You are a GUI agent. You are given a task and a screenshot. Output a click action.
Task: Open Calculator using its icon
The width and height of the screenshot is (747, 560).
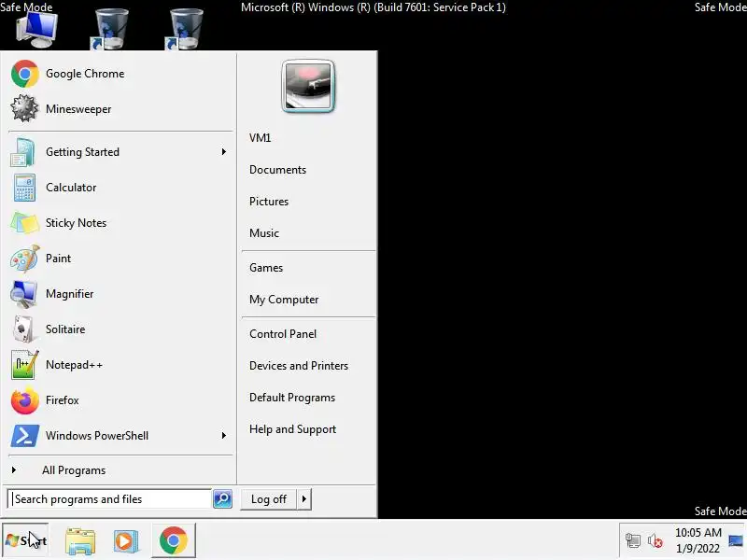[24, 188]
